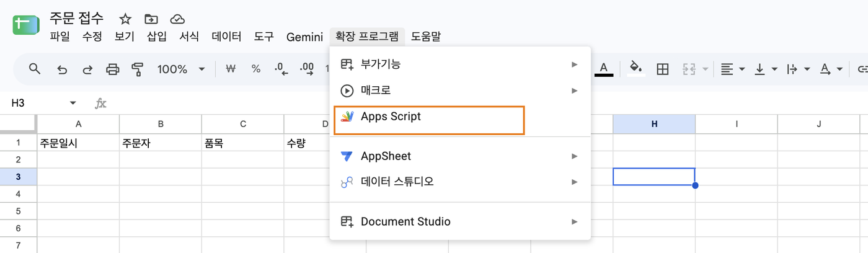This screenshot has width=868, height=253.
Task: Open the 삽입 menu
Action: tap(157, 37)
